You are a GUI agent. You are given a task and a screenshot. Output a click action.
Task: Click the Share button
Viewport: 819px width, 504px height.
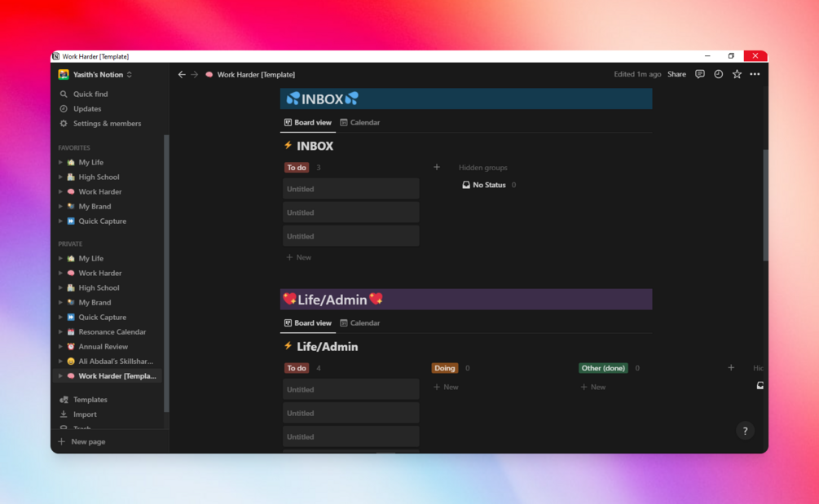click(676, 74)
